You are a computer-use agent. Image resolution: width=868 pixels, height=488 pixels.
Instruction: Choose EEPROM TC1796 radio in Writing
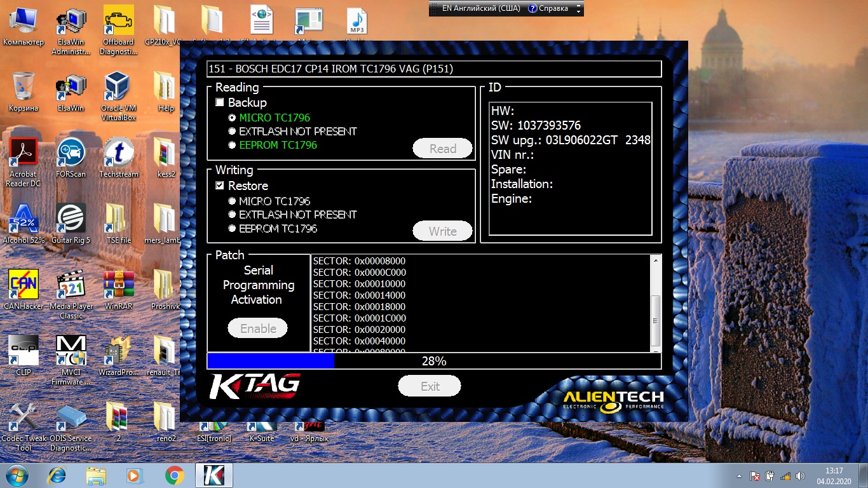(233, 229)
